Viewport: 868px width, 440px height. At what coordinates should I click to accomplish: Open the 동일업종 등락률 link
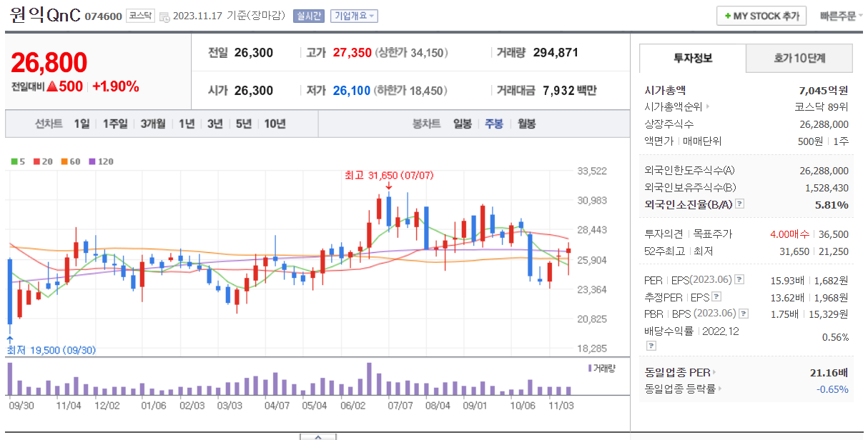tap(679, 389)
